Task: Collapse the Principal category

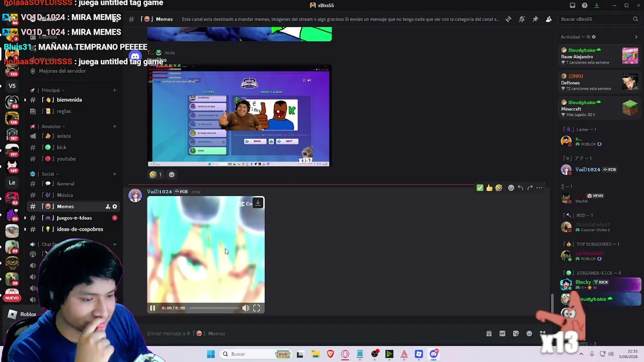Action: (x=53, y=90)
